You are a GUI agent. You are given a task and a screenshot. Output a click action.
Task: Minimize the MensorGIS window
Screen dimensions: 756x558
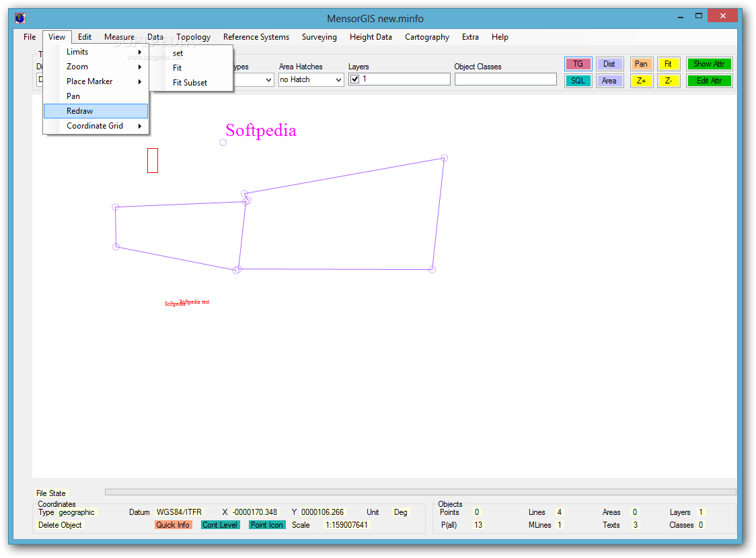click(x=681, y=17)
